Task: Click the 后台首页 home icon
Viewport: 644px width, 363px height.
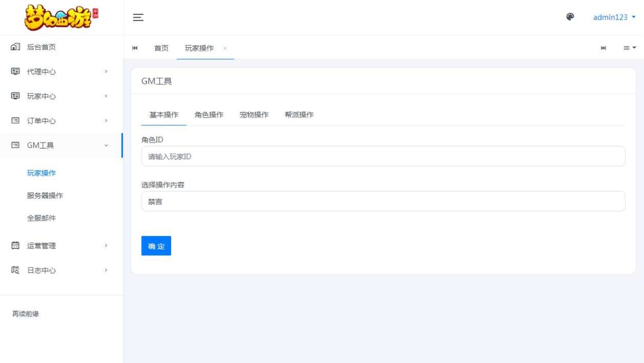Action: [x=16, y=47]
